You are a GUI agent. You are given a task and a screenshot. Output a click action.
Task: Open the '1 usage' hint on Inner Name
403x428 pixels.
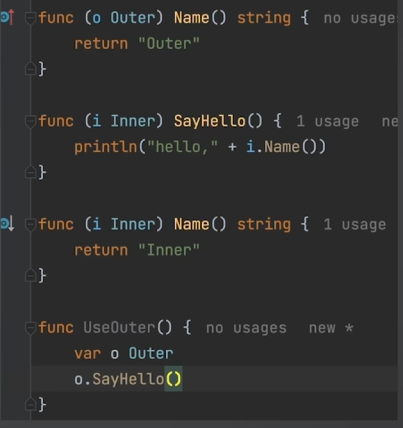click(x=355, y=225)
